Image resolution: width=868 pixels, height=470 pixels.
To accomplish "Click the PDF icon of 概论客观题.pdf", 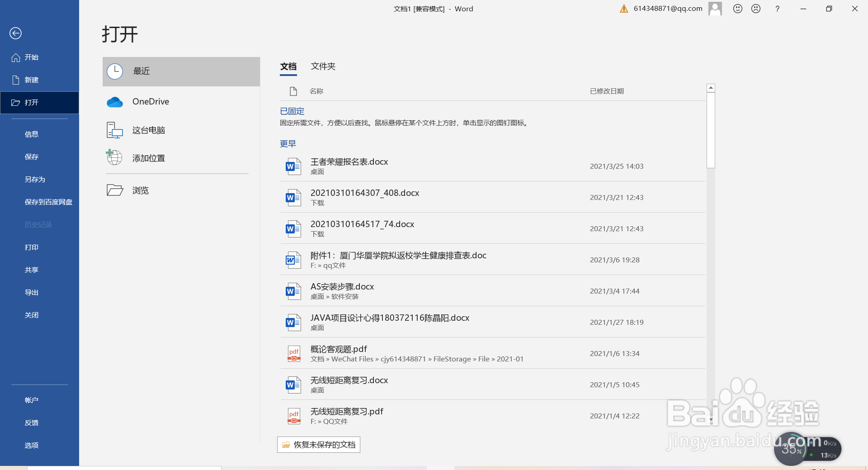I will 294,353.
